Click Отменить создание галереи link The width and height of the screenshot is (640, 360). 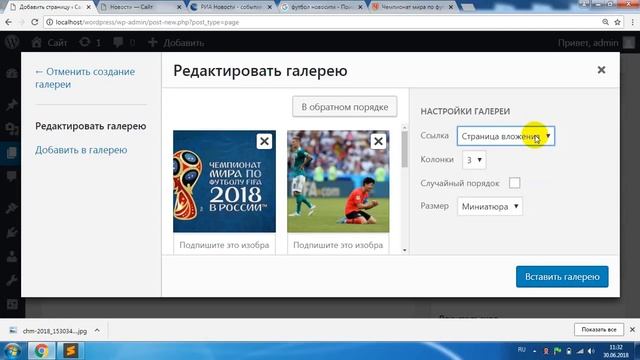[x=85, y=78]
